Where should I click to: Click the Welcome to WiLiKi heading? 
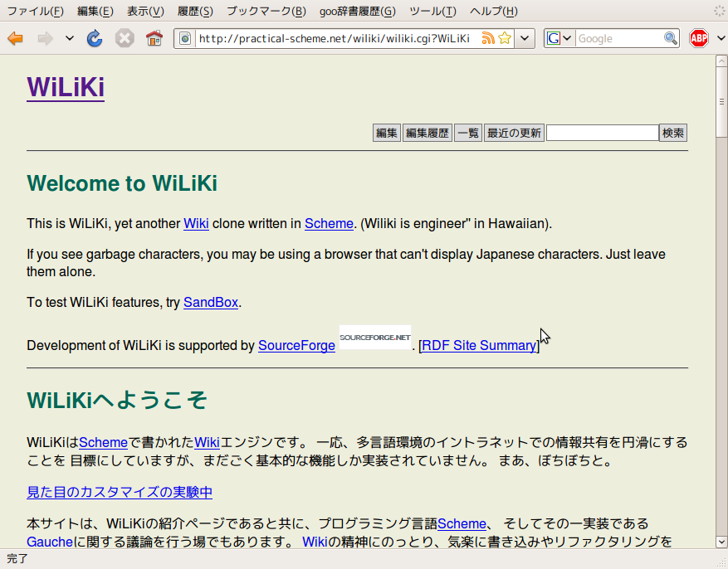tap(122, 183)
